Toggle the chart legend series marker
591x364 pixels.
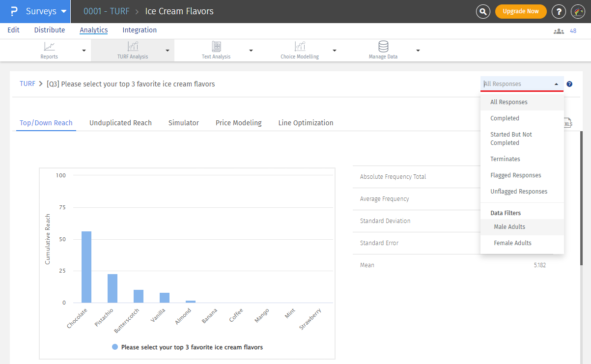coord(115,347)
